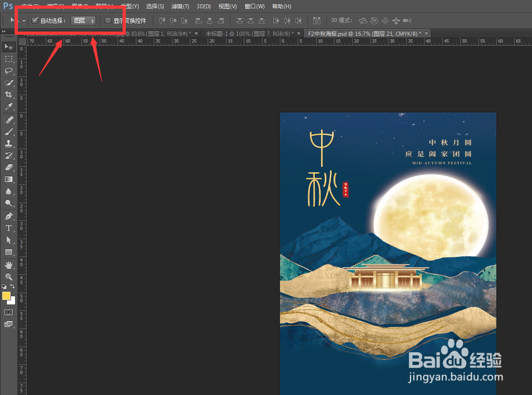532x395 pixels.
Task: Click the 3D camera zoom icon
Action: tap(407, 21)
